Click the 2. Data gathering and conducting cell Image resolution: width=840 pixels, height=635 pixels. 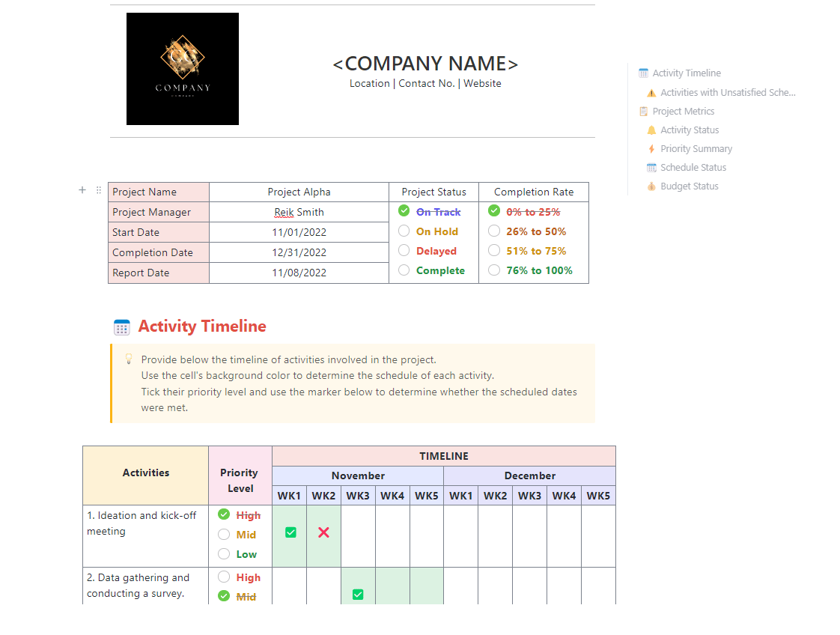146,586
